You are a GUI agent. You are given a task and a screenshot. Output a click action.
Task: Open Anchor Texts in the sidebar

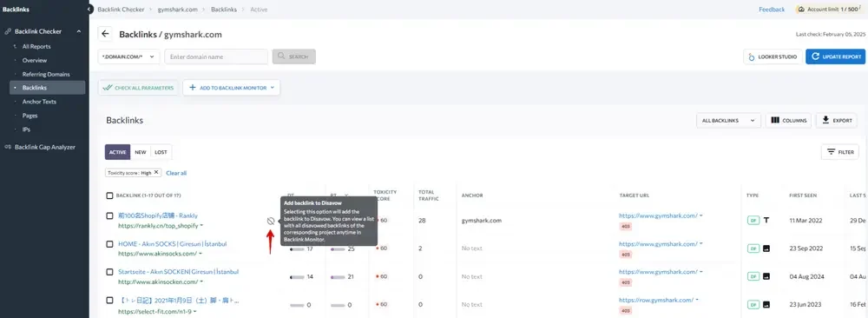pos(39,102)
